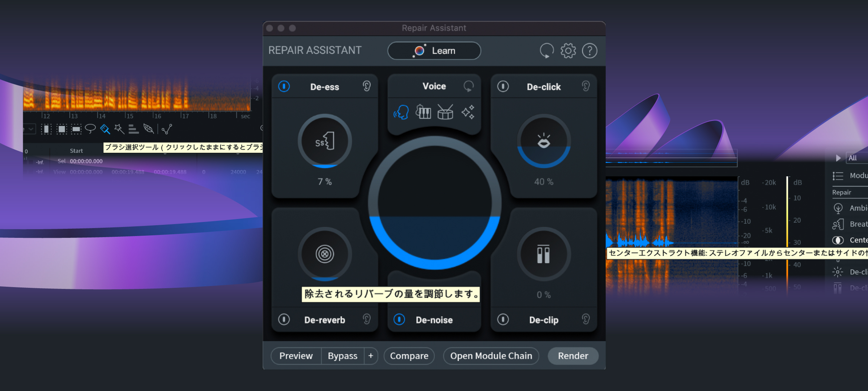Click the feather icon in editor toolbar
This screenshot has width=868, height=391.
pyautogui.click(x=148, y=129)
